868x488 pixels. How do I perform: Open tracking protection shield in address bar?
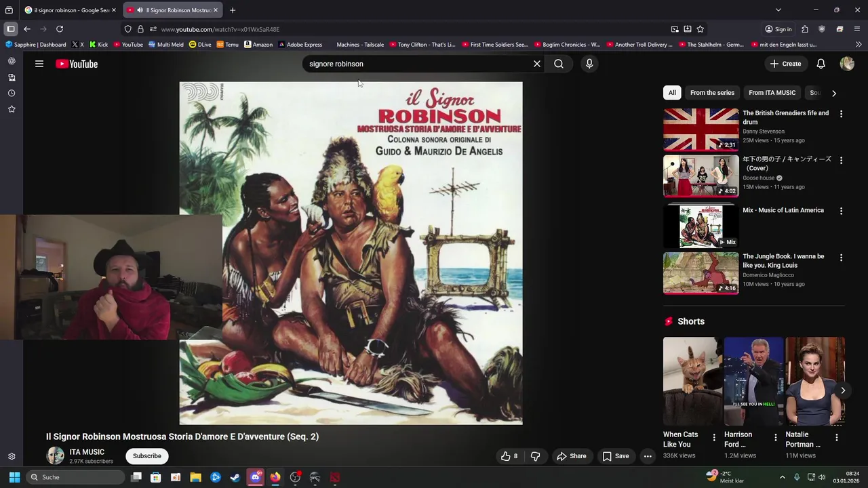(x=127, y=29)
